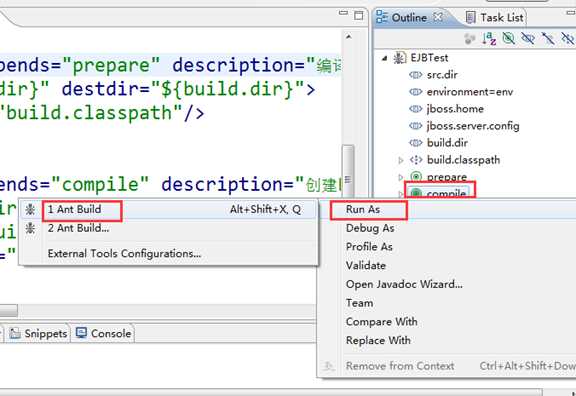Click the Remove from Context icon
Screen dimensions: 576x396
[329, 366]
